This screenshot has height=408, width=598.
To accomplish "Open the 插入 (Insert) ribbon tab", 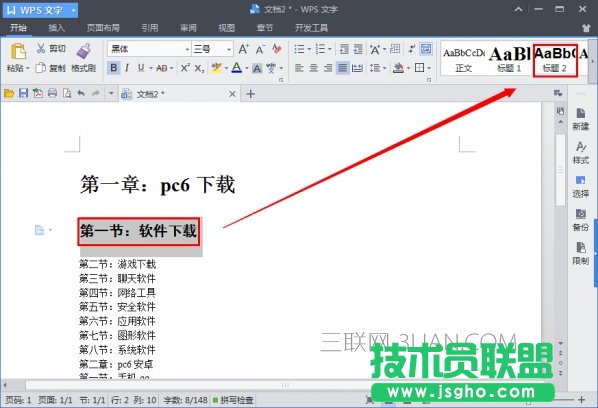I will pyautogui.click(x=56, y=28).
